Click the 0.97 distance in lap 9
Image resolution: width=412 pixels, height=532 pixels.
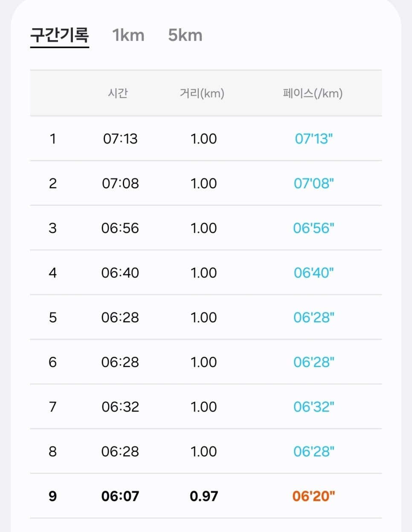tap(204, 496)
